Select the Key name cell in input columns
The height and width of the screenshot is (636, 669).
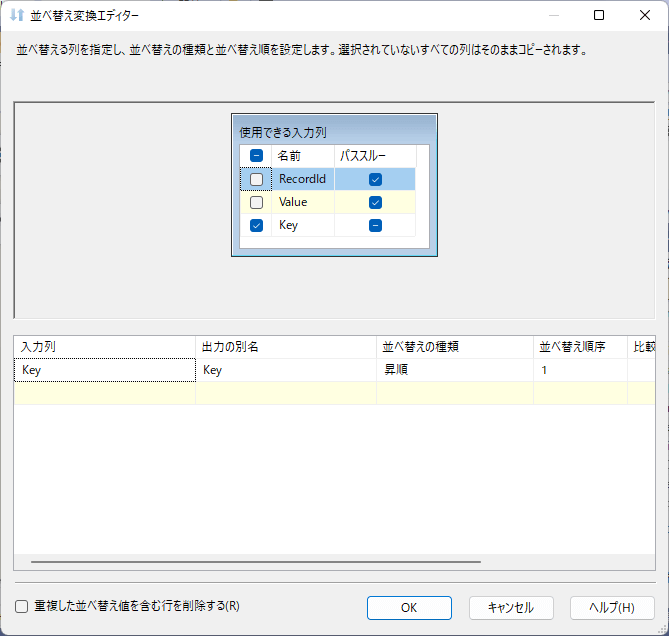click(x=303, y=225)
